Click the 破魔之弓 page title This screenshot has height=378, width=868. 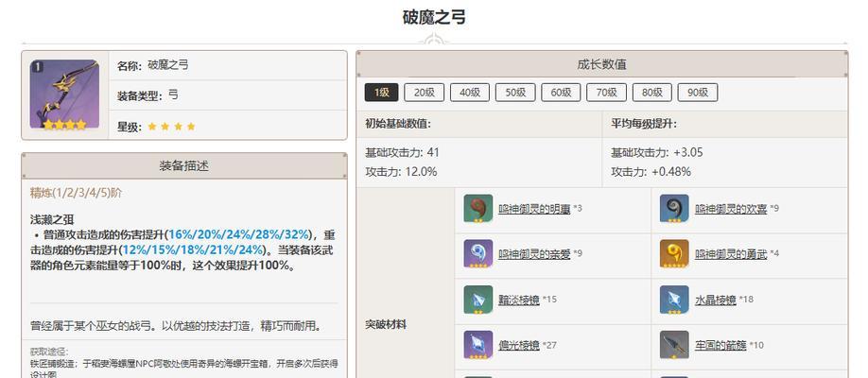click(434, 17)
